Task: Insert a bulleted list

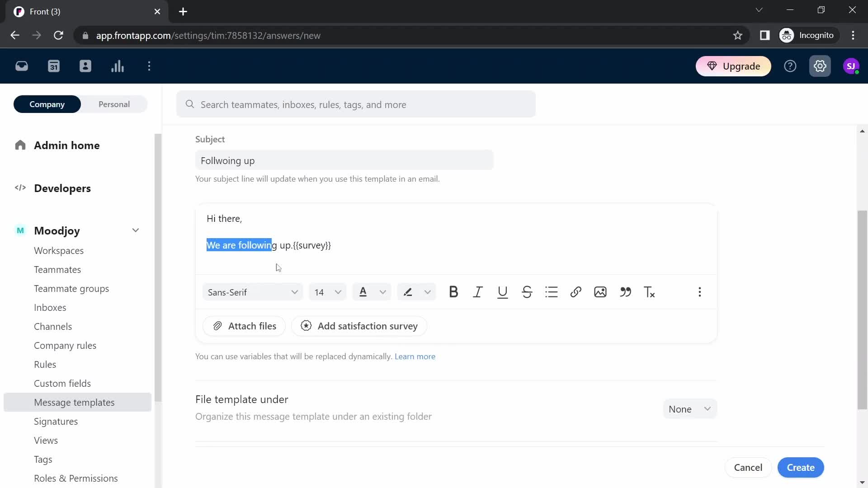Action: 552,292
